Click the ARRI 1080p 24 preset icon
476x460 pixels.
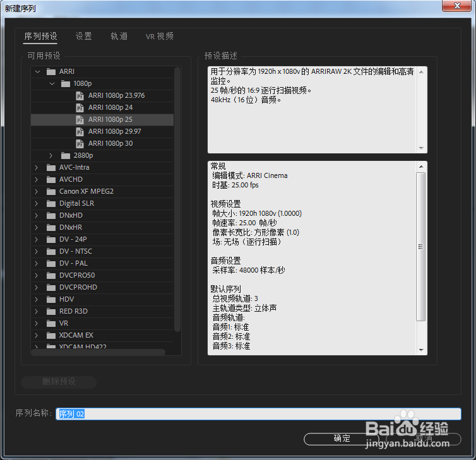(x=80, y=108)
